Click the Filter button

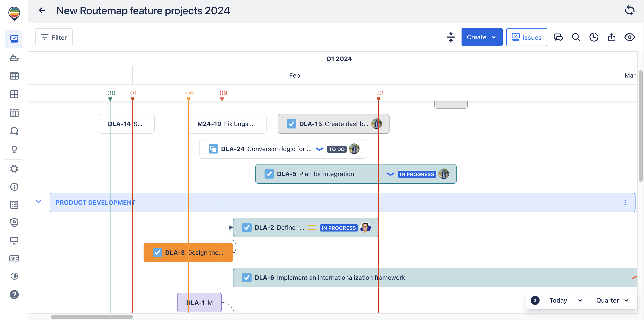54,37
